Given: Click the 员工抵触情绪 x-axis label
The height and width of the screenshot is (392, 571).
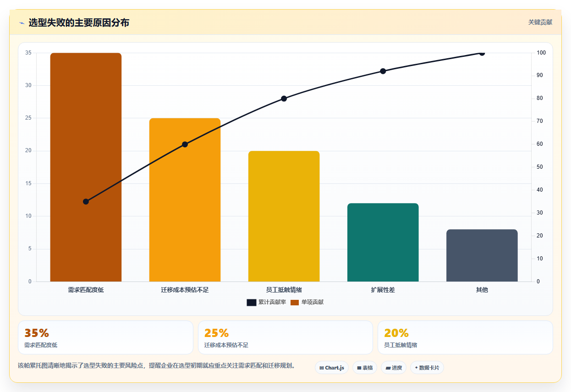Looking at the screenshot, I should [284, 290].
